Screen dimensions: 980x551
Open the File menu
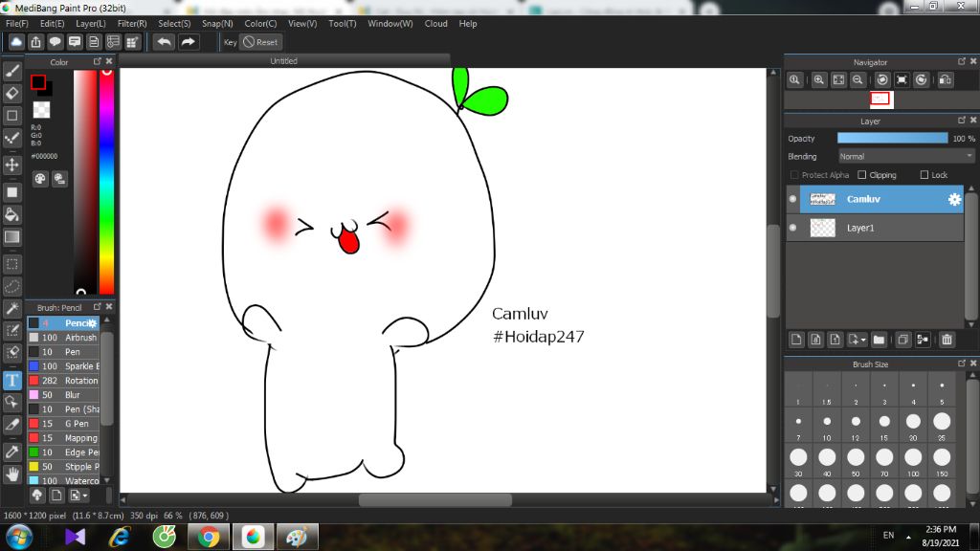coord(17,24)
